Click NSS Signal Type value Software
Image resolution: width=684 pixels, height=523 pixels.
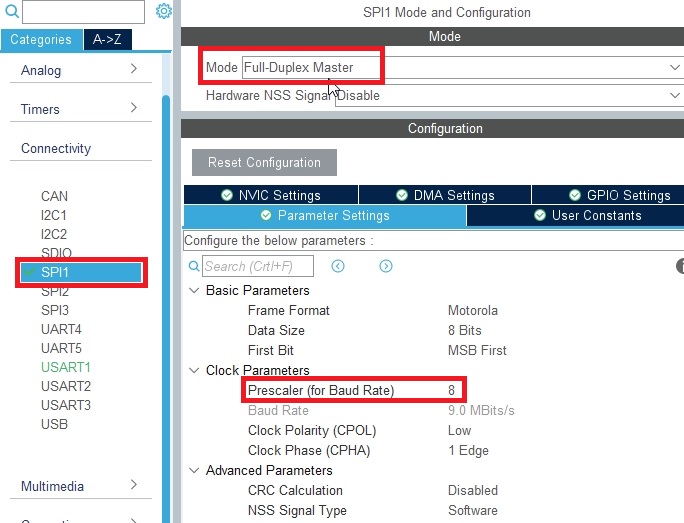(473, 510)
